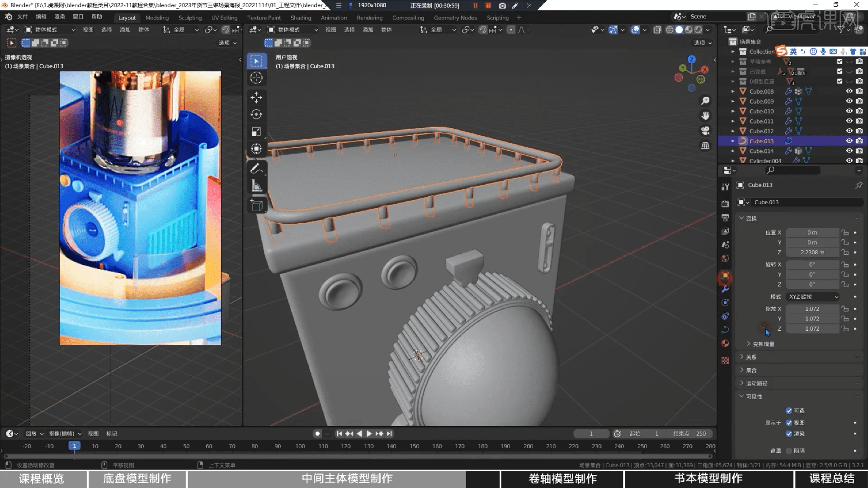Hide Cube.010 in viewport via eye
Image resolution: width=868 pixels, height=488 pixels.
click(849, 111)
